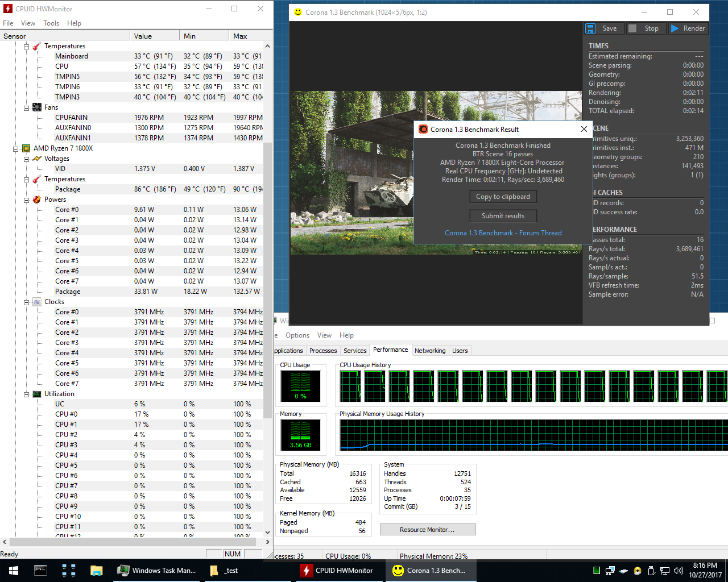The width and height of the screenshot is (728, 582).
Task: Switch to Windows Task Manager on the taskbar
Action: point(156,571)
